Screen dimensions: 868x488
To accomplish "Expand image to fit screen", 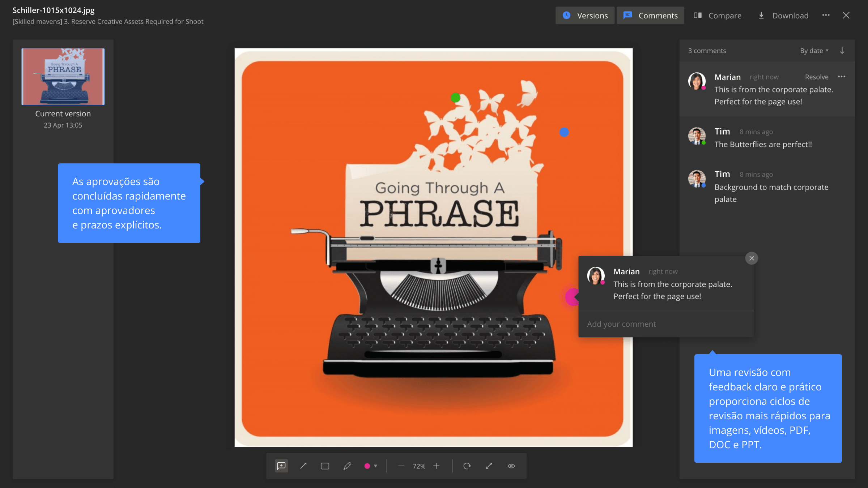I will click(489, 466).
